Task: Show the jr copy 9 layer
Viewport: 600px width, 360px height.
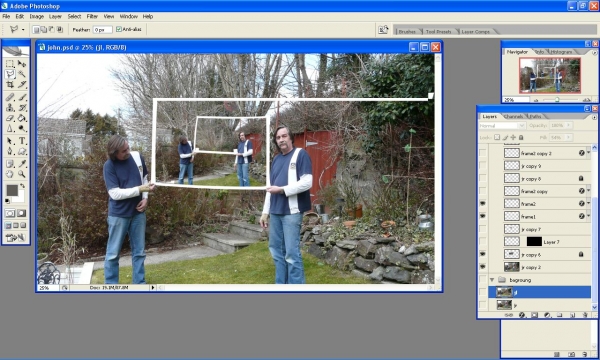Action: [483, 166]
